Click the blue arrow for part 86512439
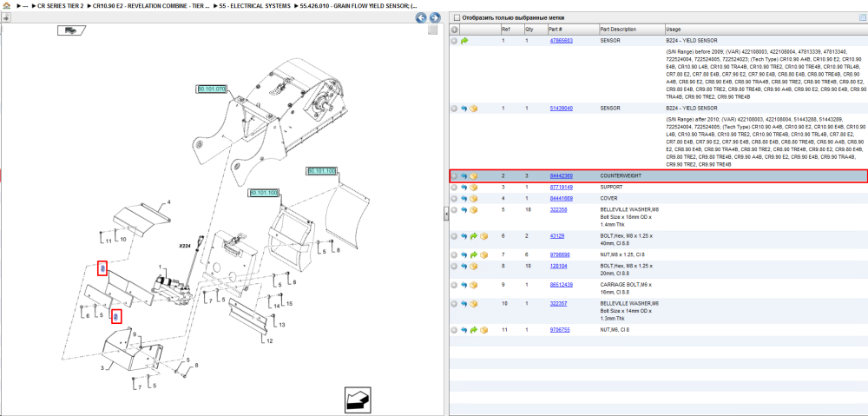Image resolution: width=868 pixels, height=416 pixels. tap(464, 285)
